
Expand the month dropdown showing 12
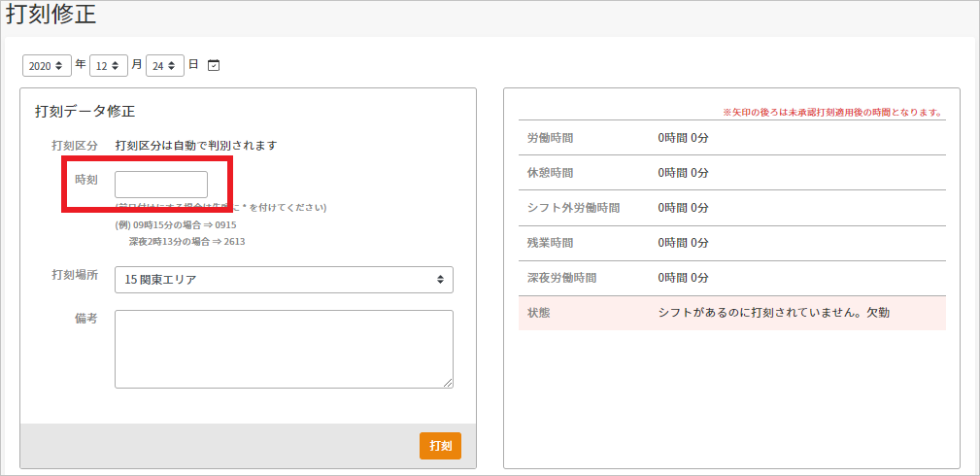(x=108, y=65)
